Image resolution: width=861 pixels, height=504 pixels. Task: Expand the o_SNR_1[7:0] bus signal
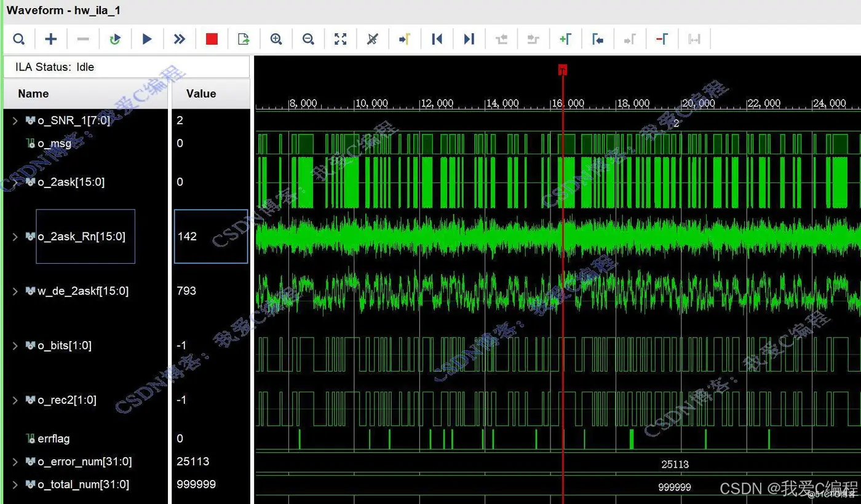(15, 120)
